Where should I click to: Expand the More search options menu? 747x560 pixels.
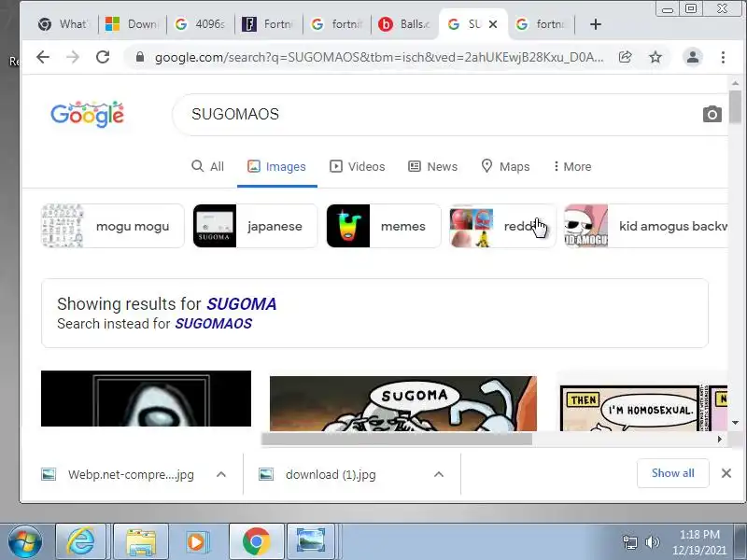click(572, 166)
